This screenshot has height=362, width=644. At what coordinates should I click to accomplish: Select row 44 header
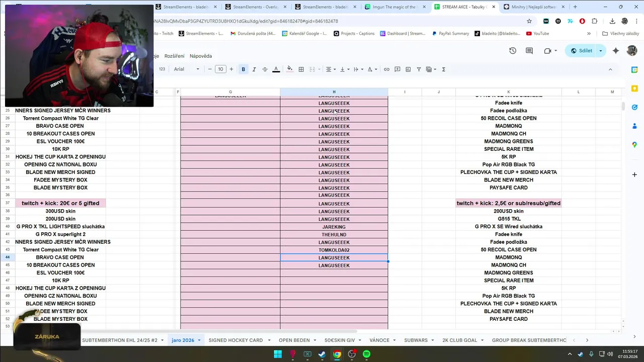[8, 257]
